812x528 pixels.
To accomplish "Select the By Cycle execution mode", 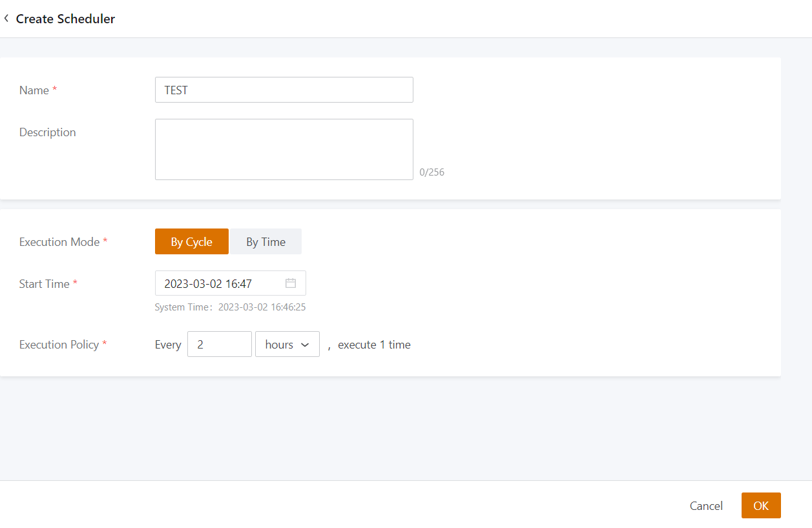I will [x=191, y=241].
